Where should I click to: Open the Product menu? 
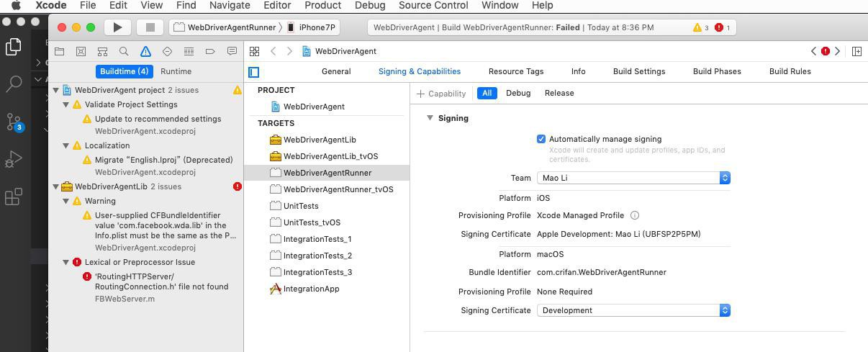[x=322, y=5]
